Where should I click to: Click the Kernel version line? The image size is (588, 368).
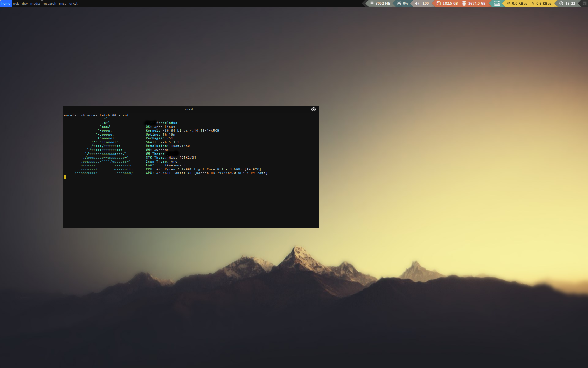click(x=182, y=131)
